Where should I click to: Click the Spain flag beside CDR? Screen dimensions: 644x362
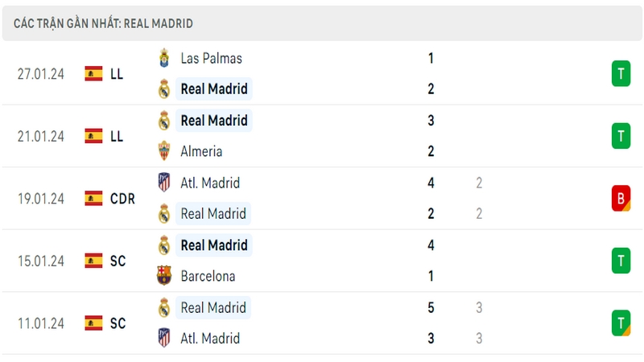click(x=93, y=198)
